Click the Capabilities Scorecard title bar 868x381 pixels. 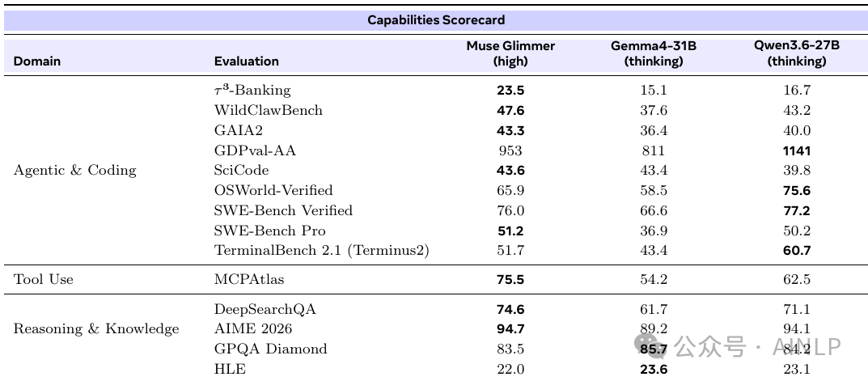click(x=436, y=20)
